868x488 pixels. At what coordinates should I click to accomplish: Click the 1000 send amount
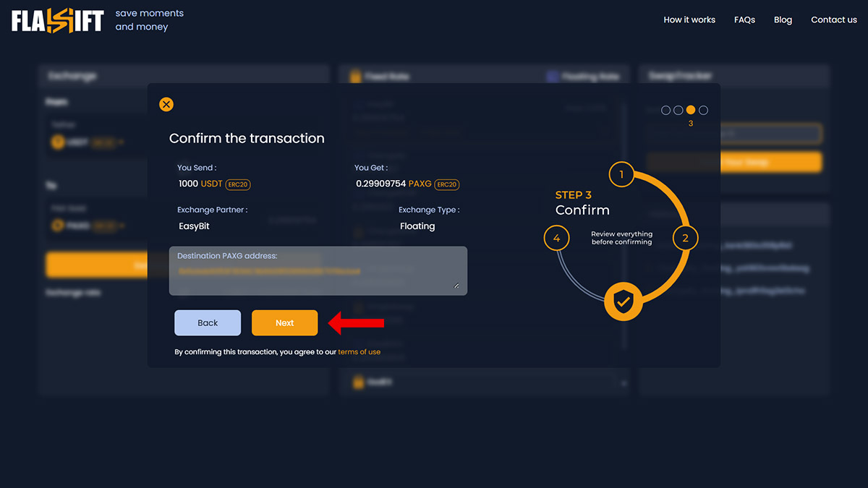(188, 184)
